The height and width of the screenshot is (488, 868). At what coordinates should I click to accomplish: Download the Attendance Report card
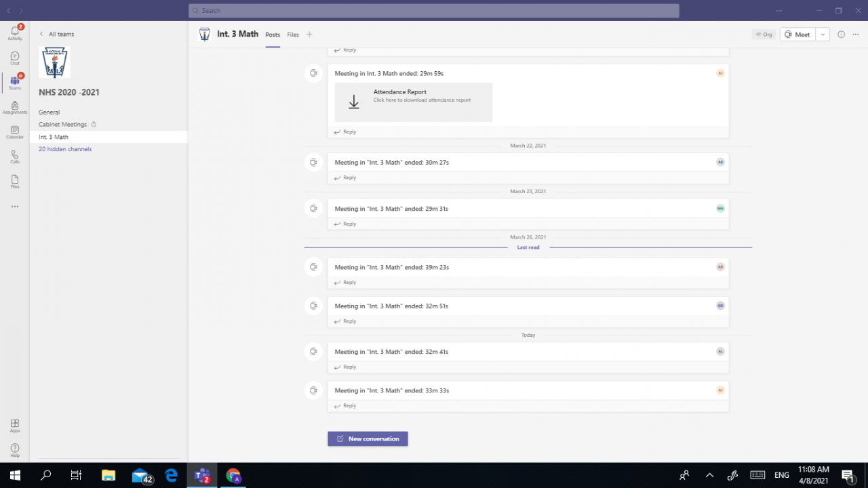(414, 102)
